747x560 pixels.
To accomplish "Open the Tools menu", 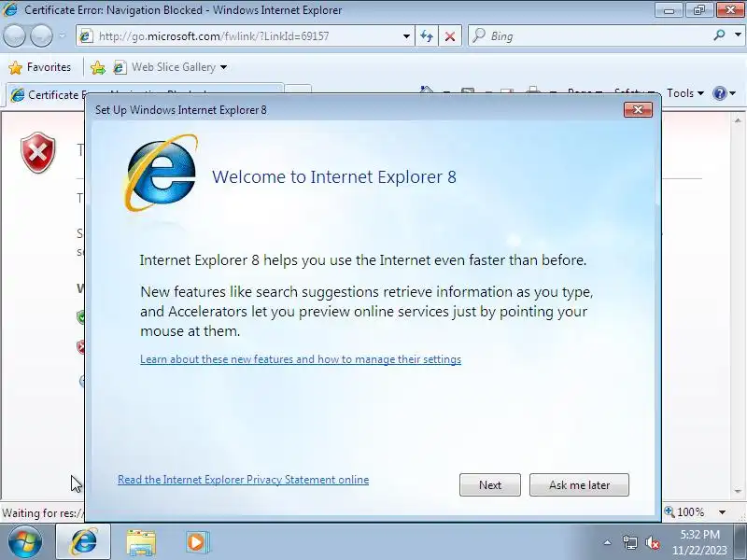I will (685, 93).
